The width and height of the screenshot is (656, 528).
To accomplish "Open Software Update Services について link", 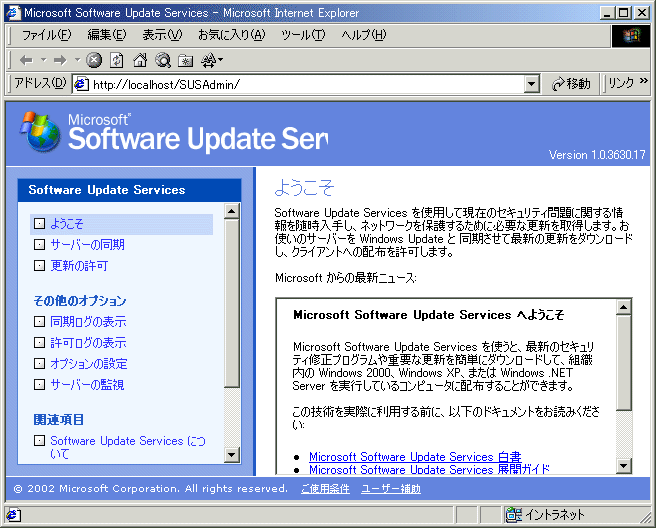I will (x=128, y=447).
